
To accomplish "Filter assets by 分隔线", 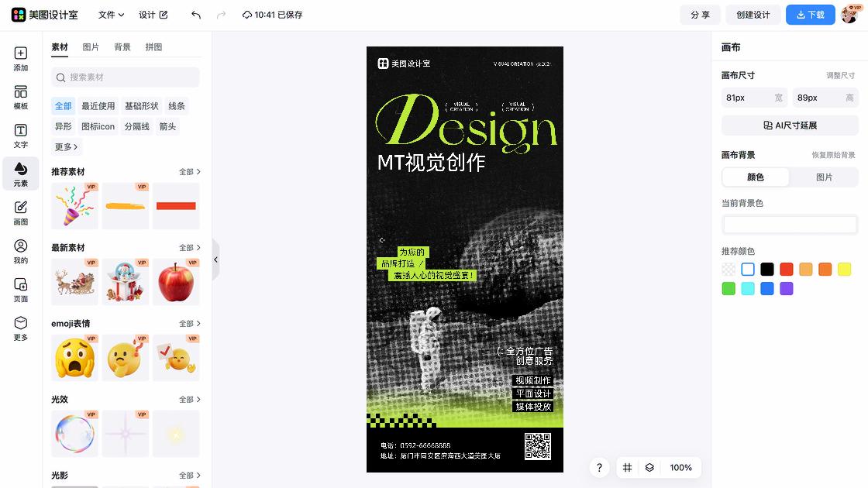I will [136, 126].
